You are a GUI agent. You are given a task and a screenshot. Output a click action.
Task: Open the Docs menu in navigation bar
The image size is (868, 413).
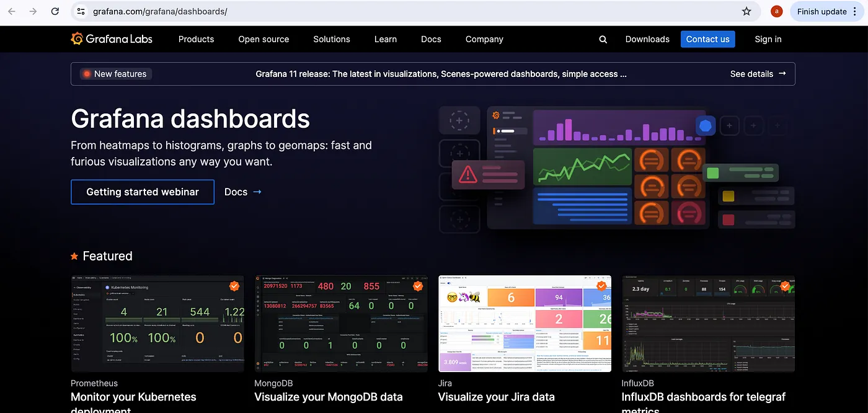[x=431, y=39]
